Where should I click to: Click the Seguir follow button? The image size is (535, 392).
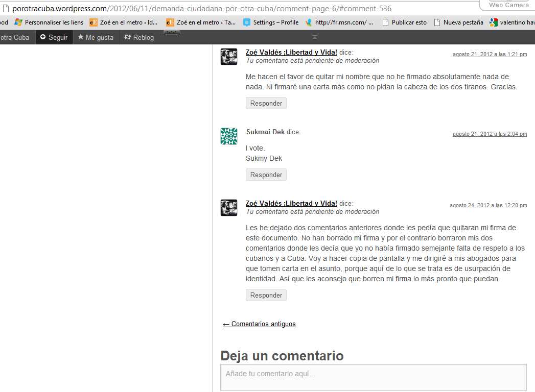pos(54,37)
